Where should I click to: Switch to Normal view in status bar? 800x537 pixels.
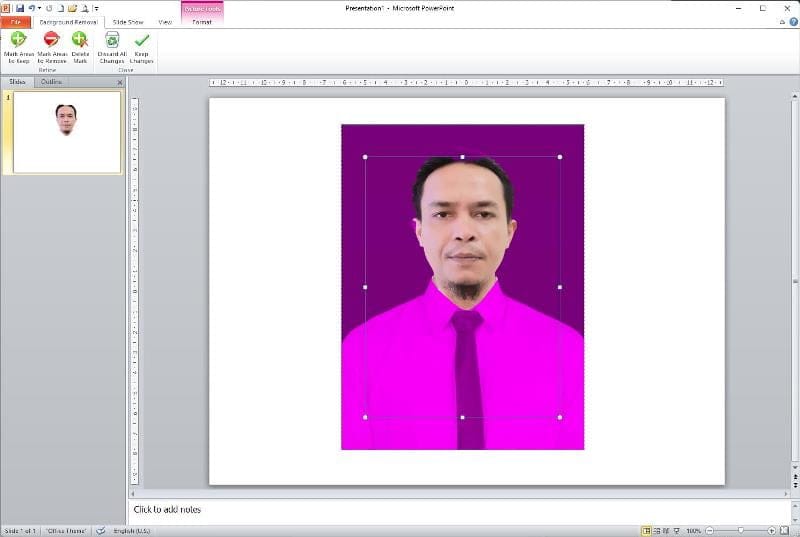pos(647,530)
